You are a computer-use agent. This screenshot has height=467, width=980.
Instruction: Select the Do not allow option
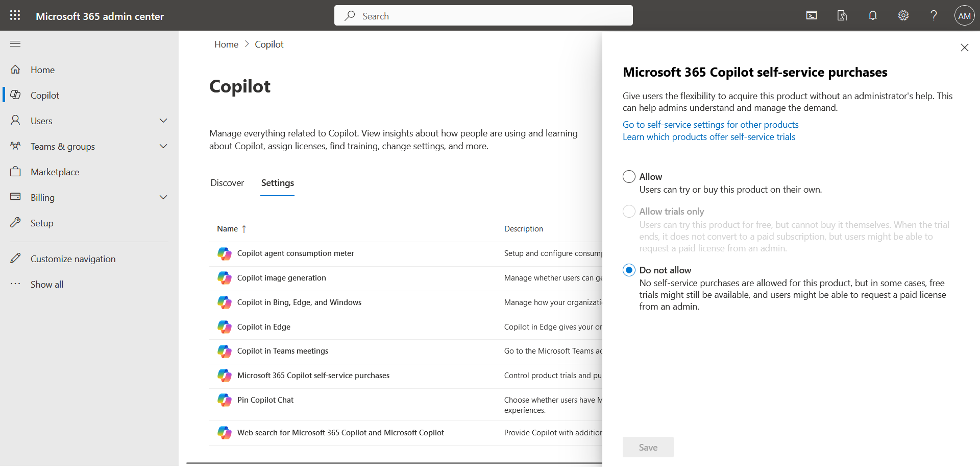click(x=629, y=270)
